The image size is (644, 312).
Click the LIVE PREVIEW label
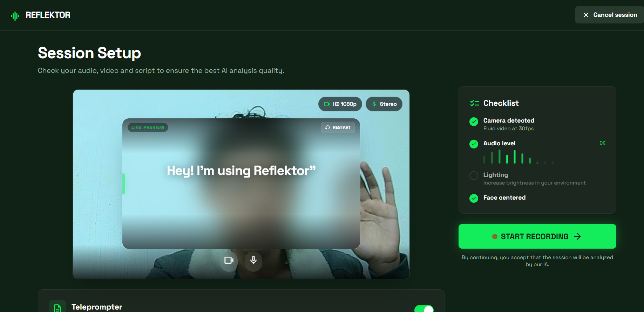coord(148,127)
